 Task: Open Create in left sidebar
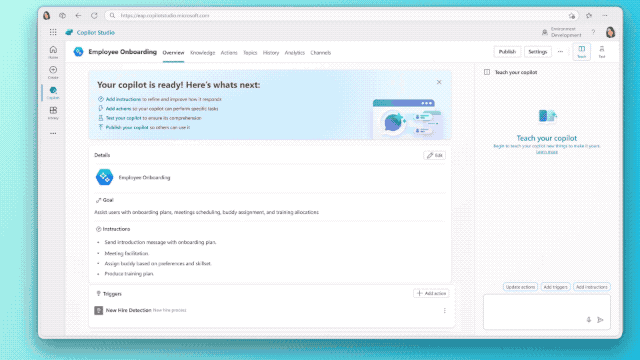click(53, 72)
